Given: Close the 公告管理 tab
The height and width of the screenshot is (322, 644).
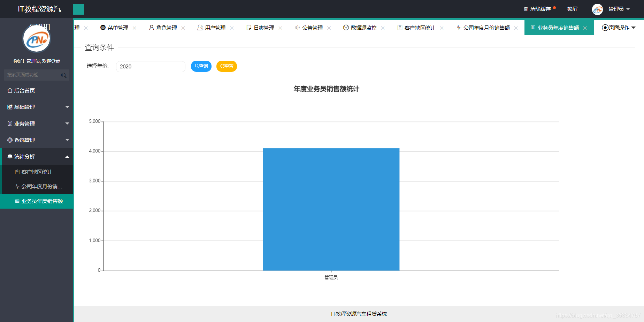Looking at the screenshot, I should click(329, 28).
